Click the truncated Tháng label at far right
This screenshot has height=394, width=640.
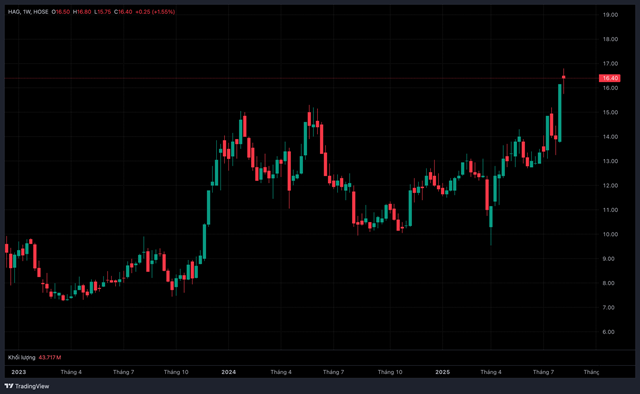click(591, 372)
